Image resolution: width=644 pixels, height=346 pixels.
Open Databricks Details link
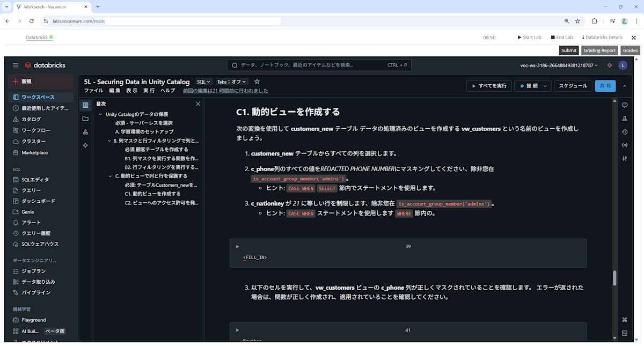pyautogui.click(x=602, y=38)
